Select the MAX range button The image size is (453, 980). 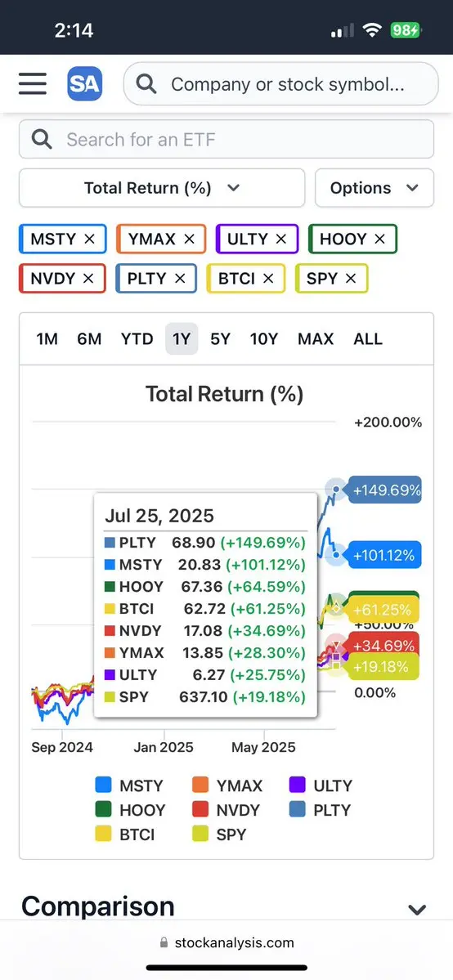point(316,338)
